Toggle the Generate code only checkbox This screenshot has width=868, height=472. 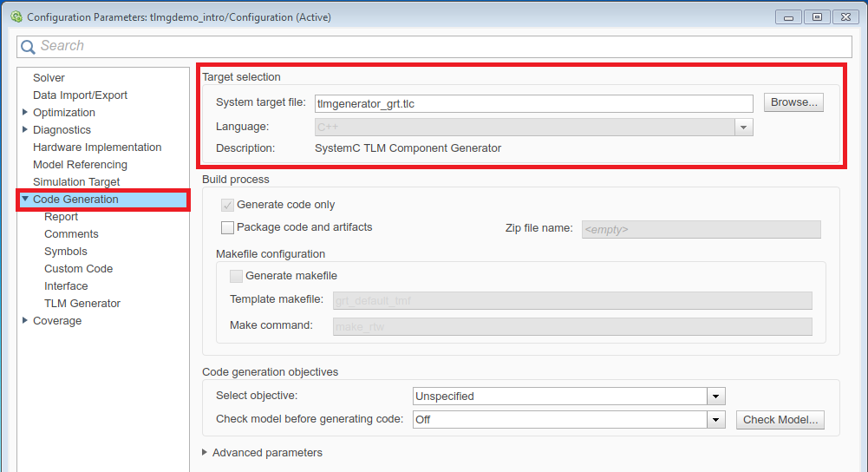click(228, 205)
